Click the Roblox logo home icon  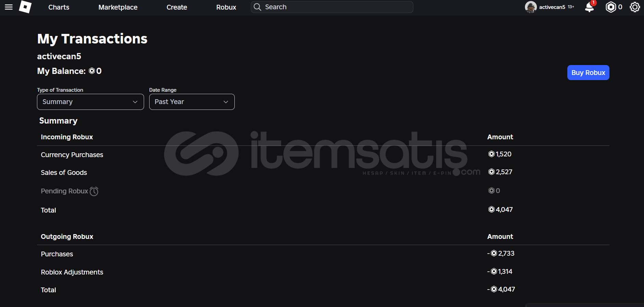25,7
